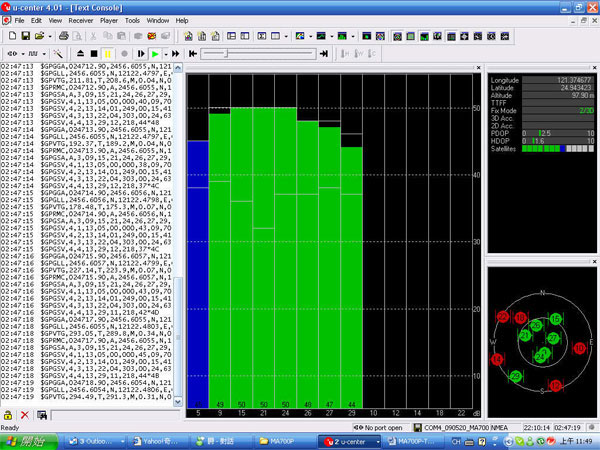Toggle the data view docking window icon
The image size is (600, 450).
coord(451,36)
